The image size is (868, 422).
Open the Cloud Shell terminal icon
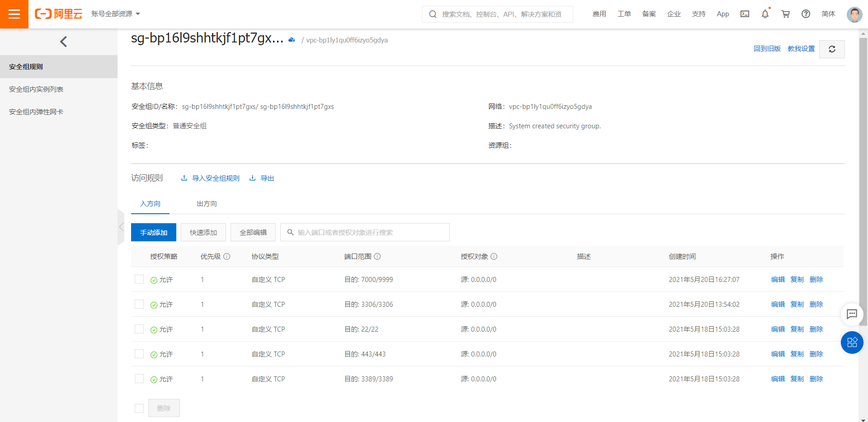(745, 14)
